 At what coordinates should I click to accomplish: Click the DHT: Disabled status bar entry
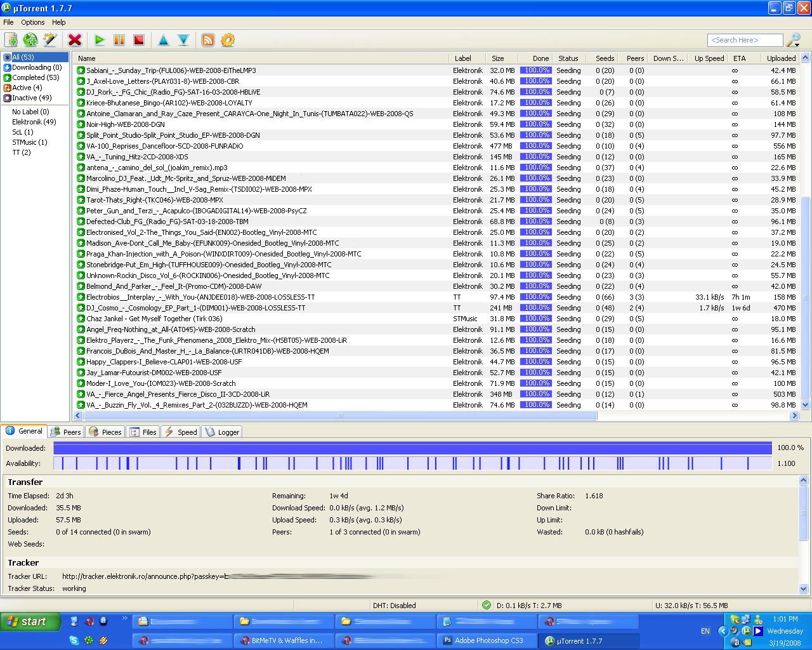tap(395, 606)
